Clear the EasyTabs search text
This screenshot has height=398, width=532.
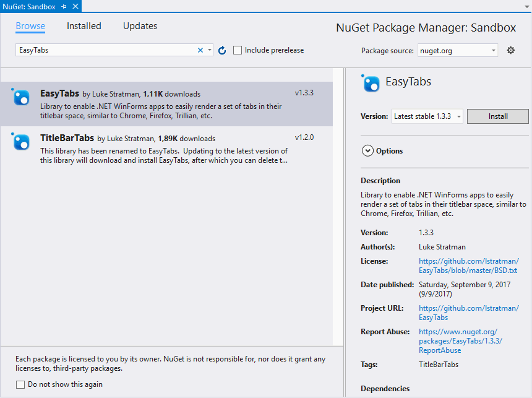pos(200,50)
